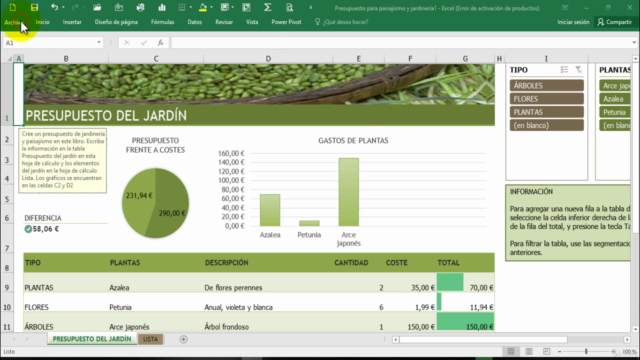Image resolution: width=640 pixels, height=360 pixels.
Task: Open the Fill color dropdown arrow
Action: [211, 7]
